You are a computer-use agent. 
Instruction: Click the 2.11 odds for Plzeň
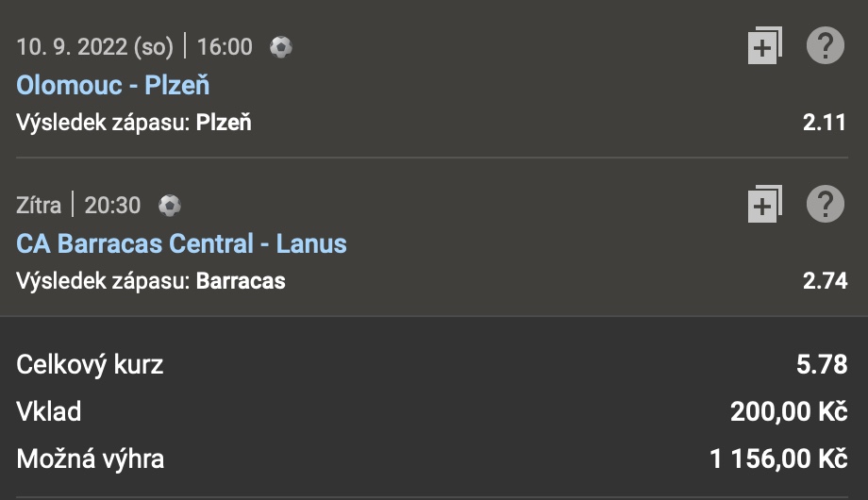pyautogui.click(x=825, y=122)
